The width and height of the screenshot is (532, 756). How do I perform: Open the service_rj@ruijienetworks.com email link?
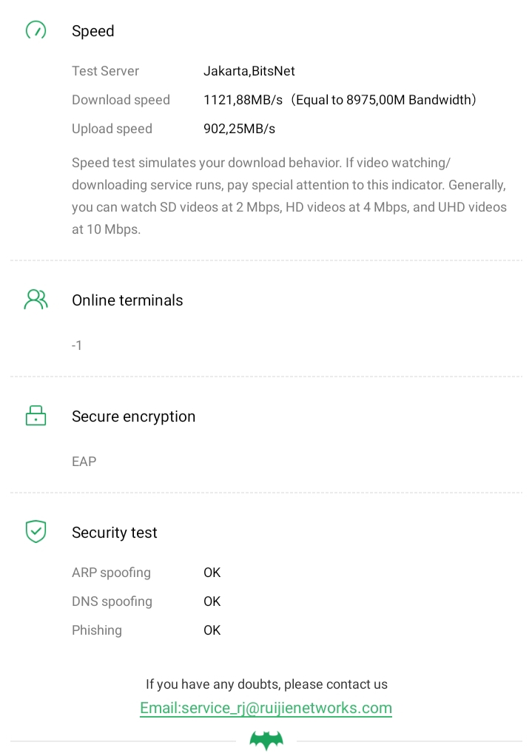click(x=266, y=708)
